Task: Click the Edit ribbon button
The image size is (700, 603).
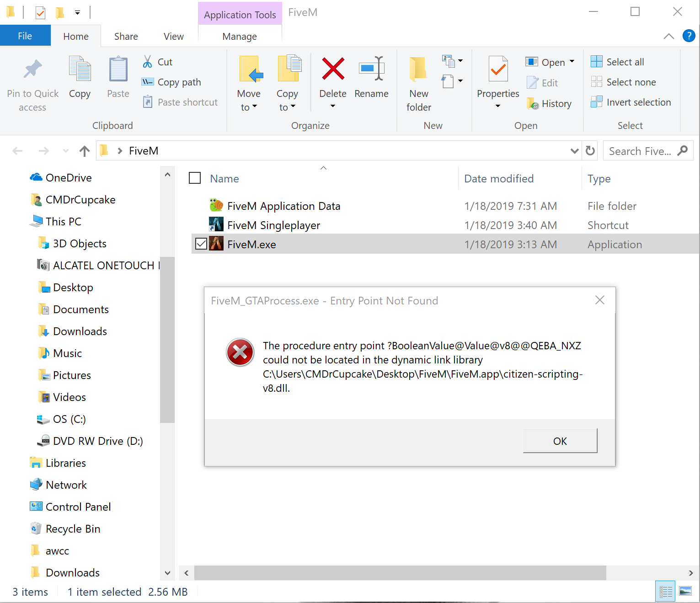Action: pyautogui.click(x=543, y=83)
